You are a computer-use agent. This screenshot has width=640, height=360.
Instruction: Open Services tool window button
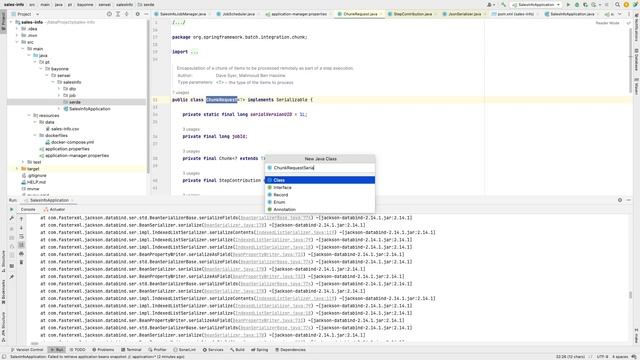point(213,350)
